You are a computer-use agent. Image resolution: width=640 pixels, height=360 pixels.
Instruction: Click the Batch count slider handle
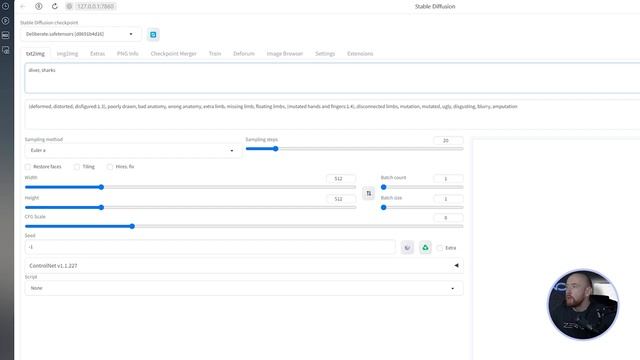point(384,187)
